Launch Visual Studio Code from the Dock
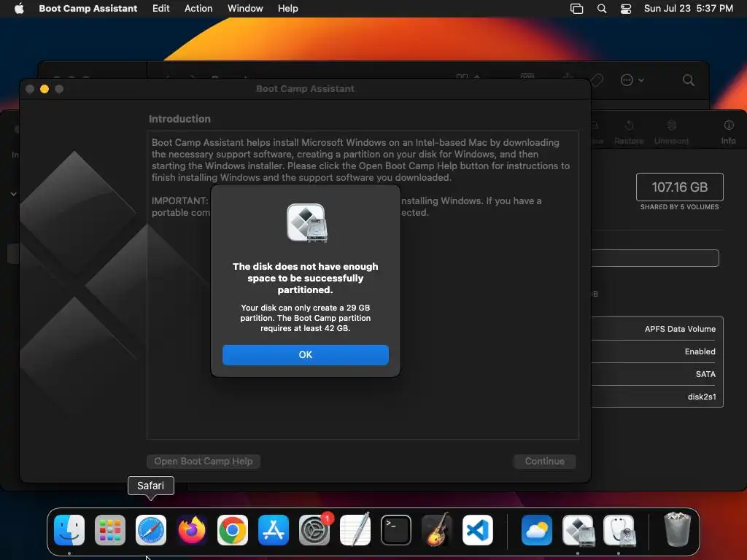The width and height of the screenshot is (747, 560). pyautogui.click(x=477, y=530)
